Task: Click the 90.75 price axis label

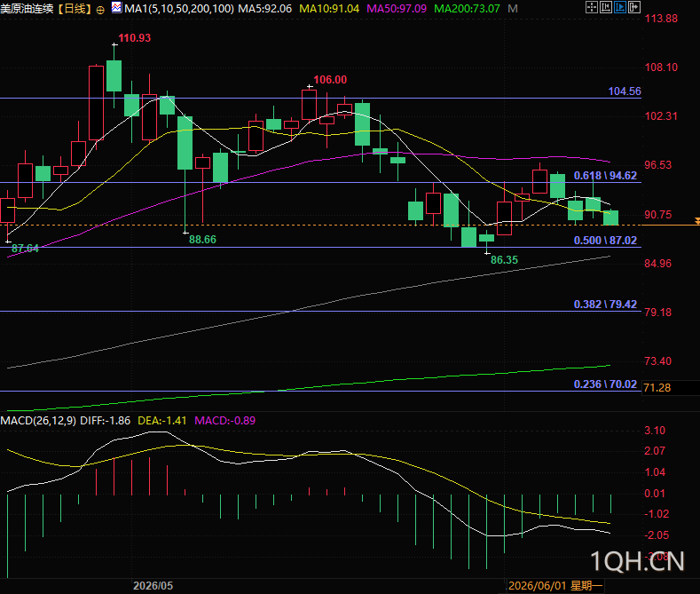Action: coord(657,214)
